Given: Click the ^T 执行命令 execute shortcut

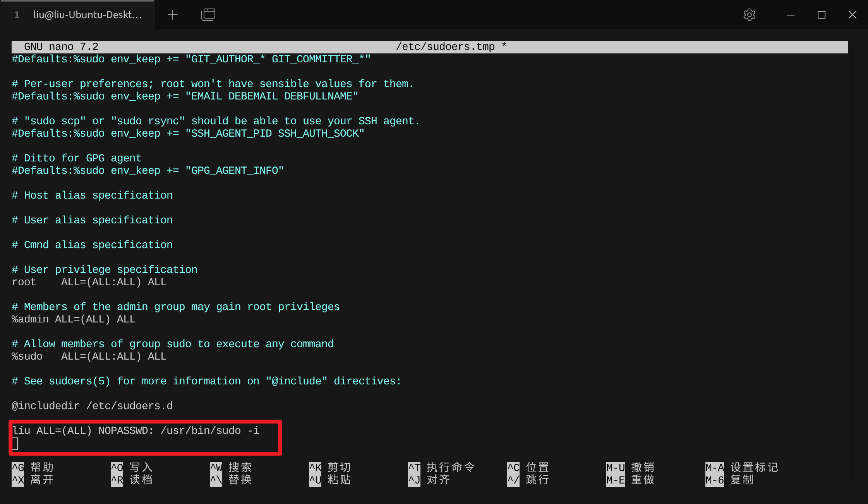Looking at the screenshot, I should point(441,467).
